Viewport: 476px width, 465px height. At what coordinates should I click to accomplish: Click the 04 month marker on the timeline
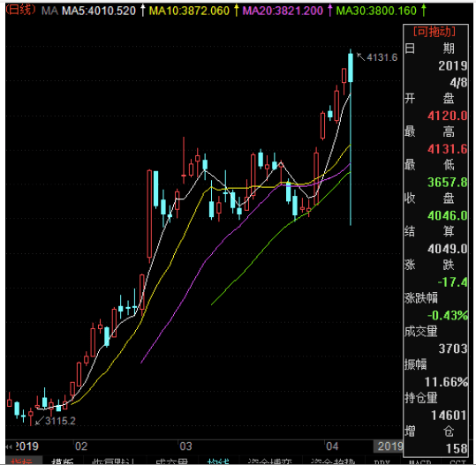332,446
